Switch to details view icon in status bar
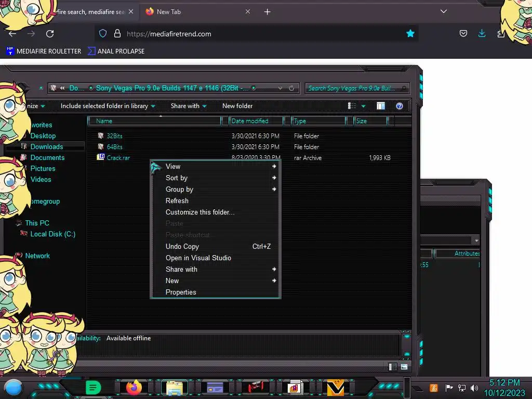Screen dimensions: 532x399 pos(393,367)
